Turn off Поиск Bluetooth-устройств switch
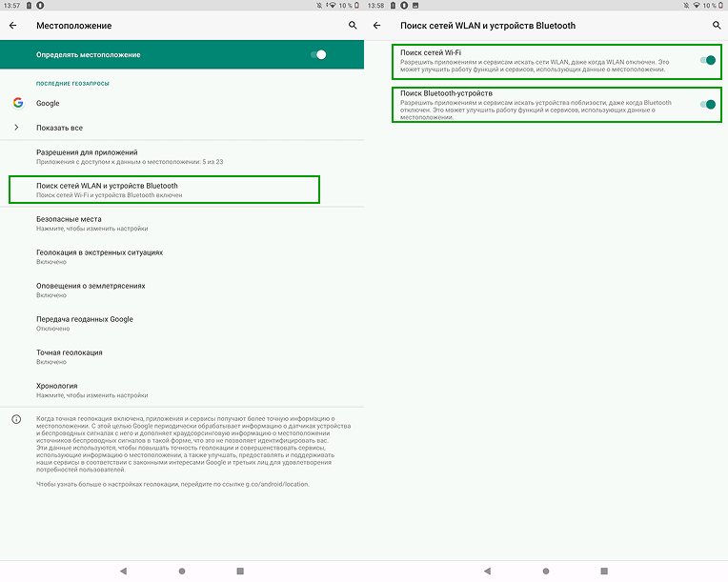The image size is (728, 582). click(x=707, y=104)
